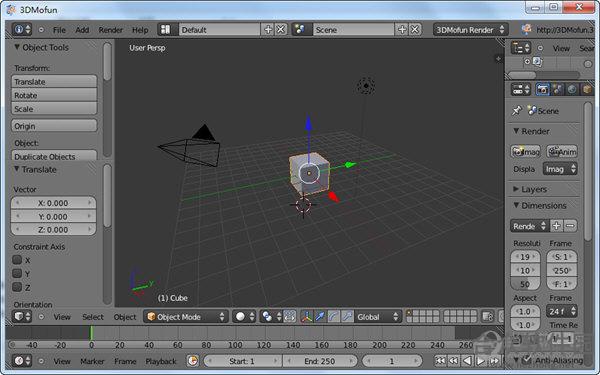Delete the Default screen layout
Screen dimensions: 600x375
click(281, 29)
